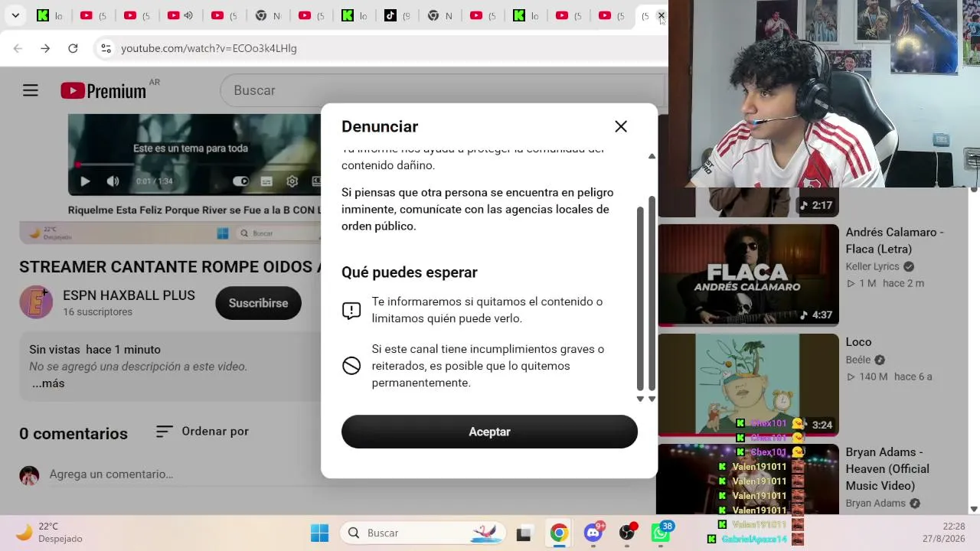Image resolution: width=980 pixels, height=551 pixels.
Task: Toggle the player autoplay switch
Action: [x=241, y=181]
